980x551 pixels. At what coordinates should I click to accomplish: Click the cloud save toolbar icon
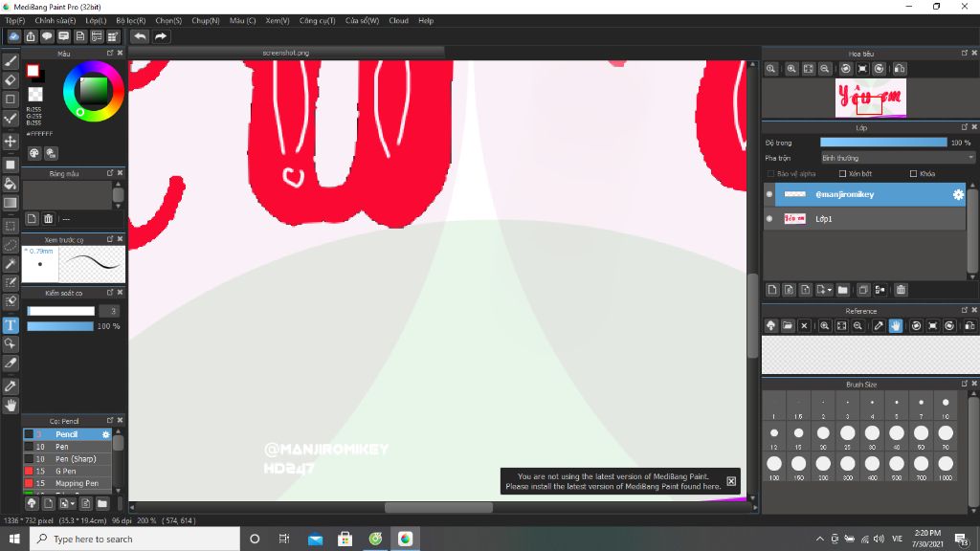coord(13,36)
